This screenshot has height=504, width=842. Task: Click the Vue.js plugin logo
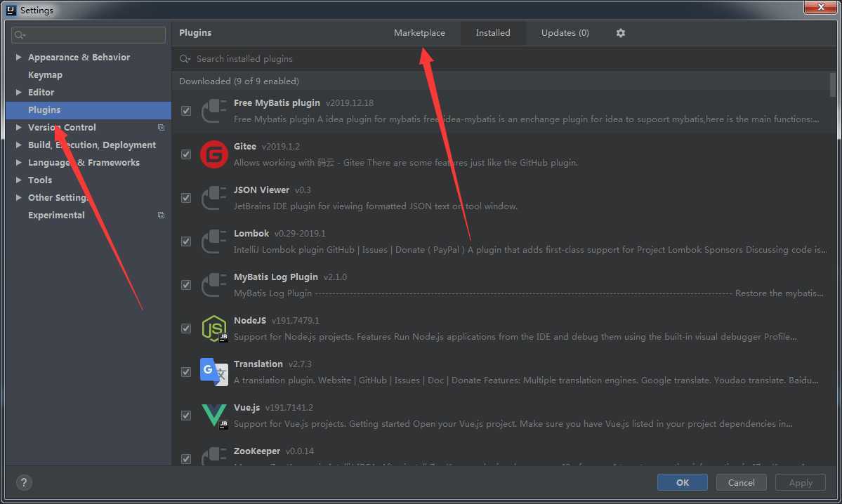213,416
